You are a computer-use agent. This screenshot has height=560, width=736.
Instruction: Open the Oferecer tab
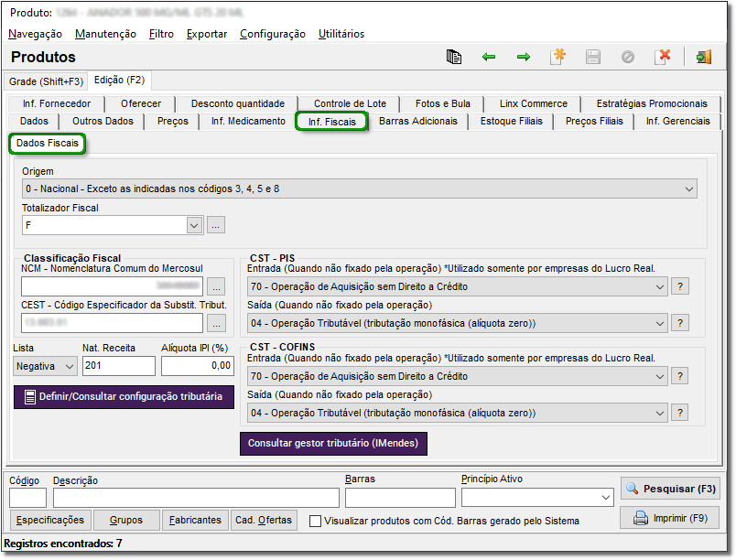click(141, 103)
